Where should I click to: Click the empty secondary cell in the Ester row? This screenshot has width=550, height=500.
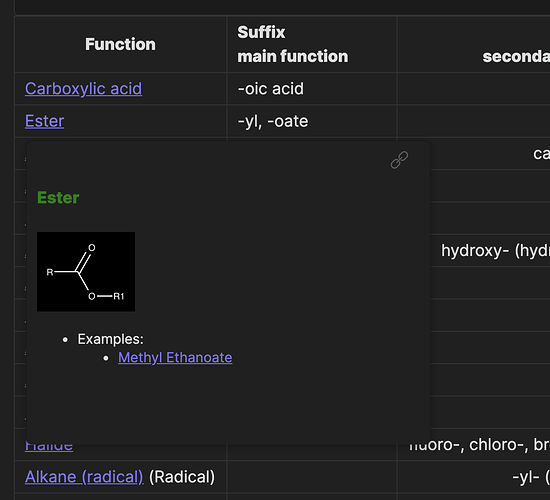click(x=474, y=121)
